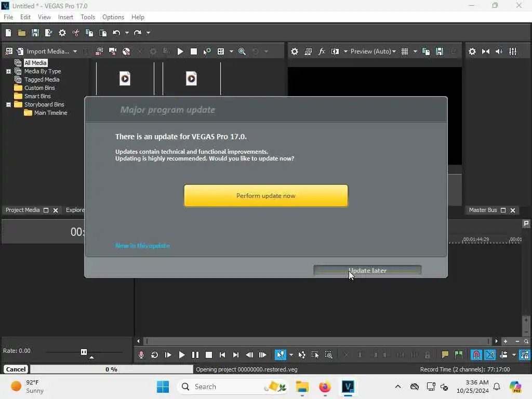The height and width of the screenshot is (399, 532).
Task: Click the Copy icon in the main toolbar
Action: [89, 33]
